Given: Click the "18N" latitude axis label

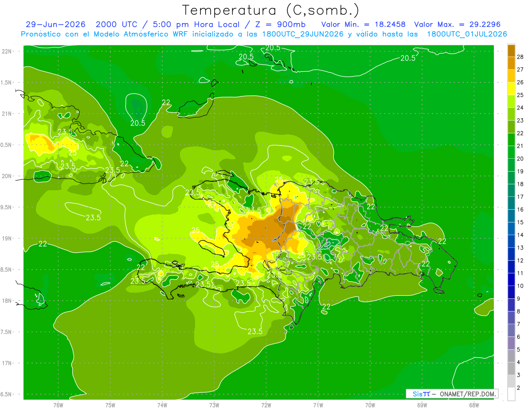Looking at the screenshot, I should coord(7,301).
